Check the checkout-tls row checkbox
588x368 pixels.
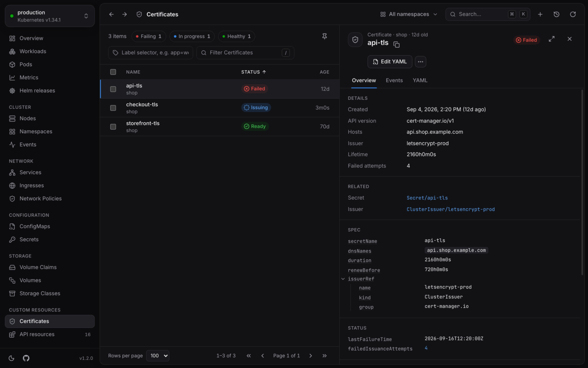(x=113, y=108)
